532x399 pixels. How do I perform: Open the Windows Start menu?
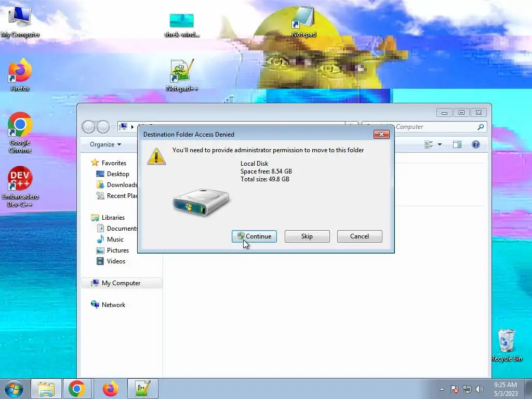pyautogui.click(x=14, y=389)
